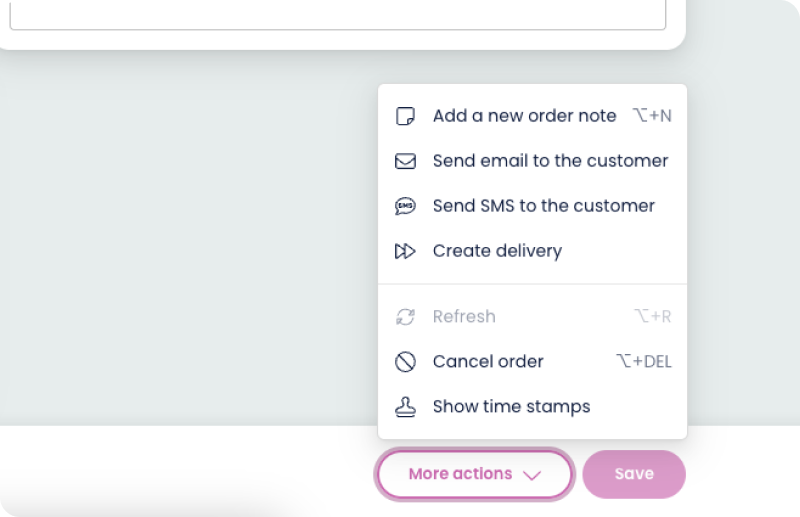This screenshot has width=800, height=517.
Task: Collapse the menu via More actions chevron
Action: coord(532,475)
